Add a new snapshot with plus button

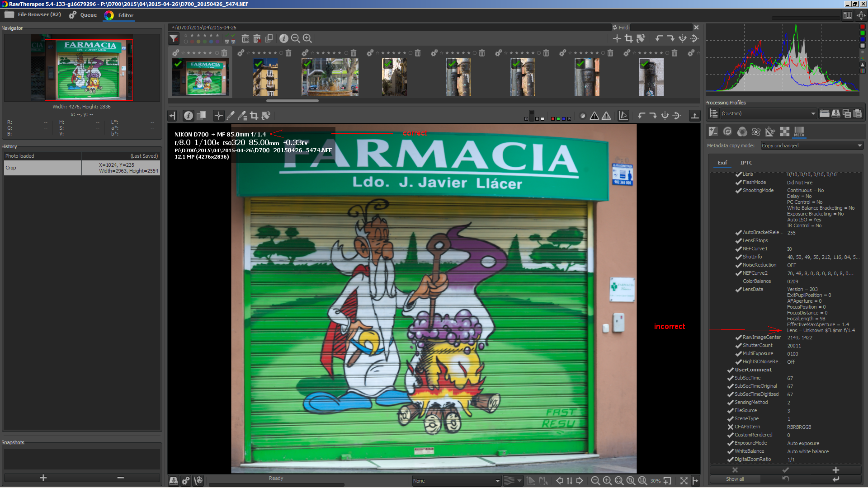click(x=43, y=478)
